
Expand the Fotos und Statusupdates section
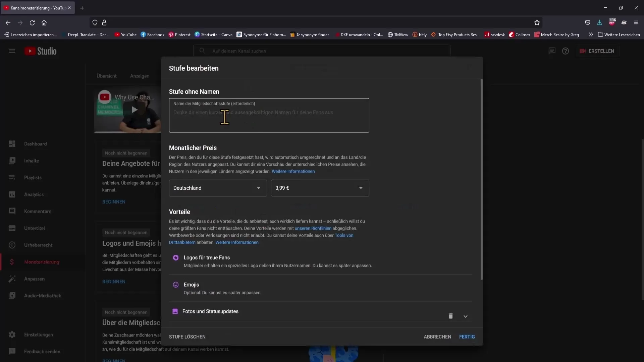466,316
